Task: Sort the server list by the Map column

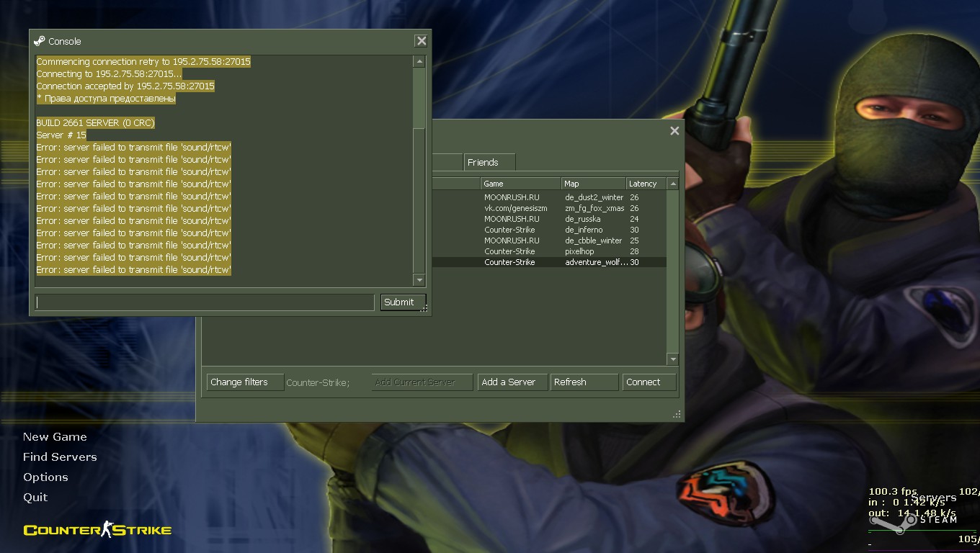Action: pos(594,184)
